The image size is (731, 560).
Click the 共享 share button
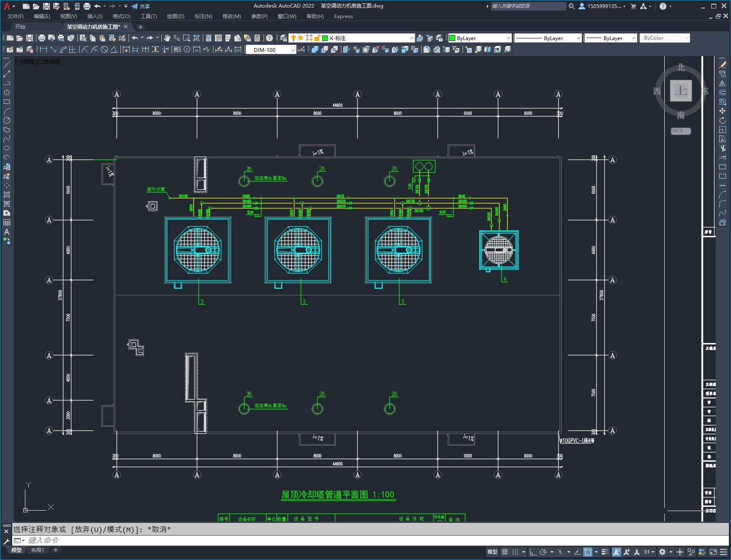pos(141,6)
